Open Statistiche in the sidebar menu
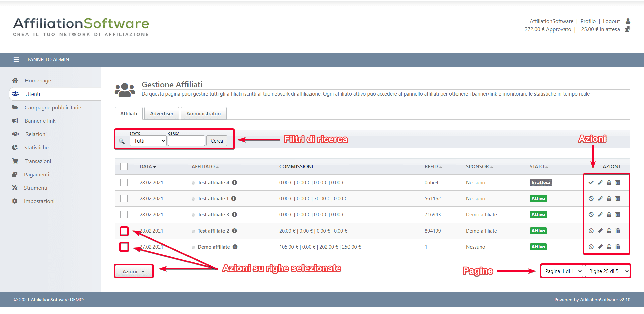 point(36,148)
